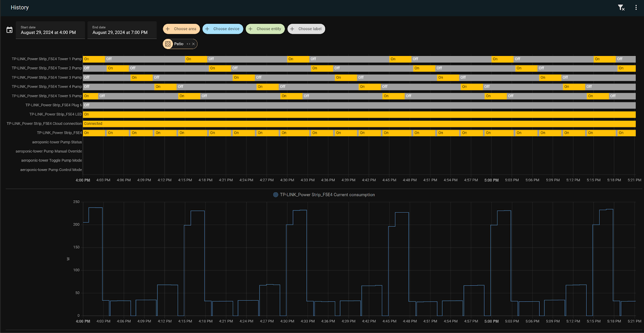This screenshot has width=644, height=333.
Task: Click first On segment of Tower 3 Pump
Action: click(142, 78)
